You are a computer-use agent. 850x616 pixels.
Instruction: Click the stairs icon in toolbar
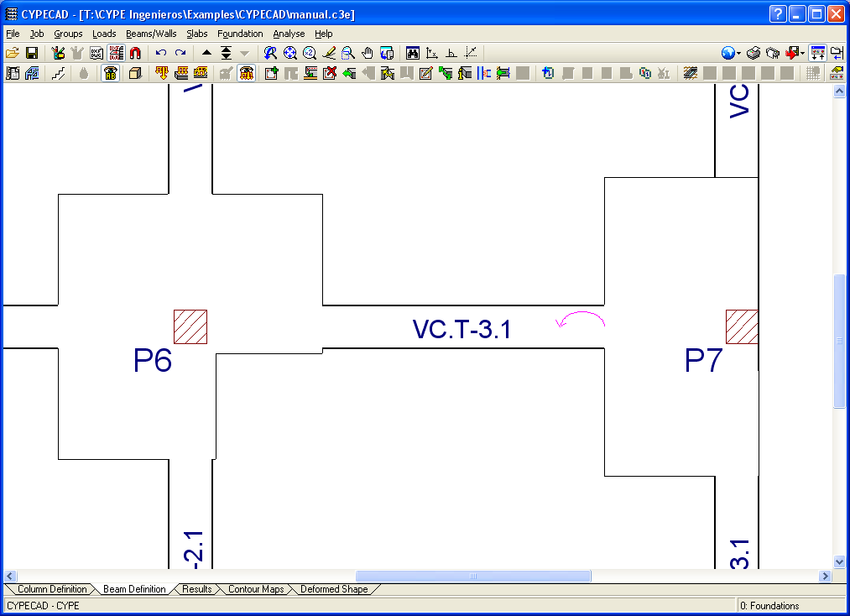(59, 73)
